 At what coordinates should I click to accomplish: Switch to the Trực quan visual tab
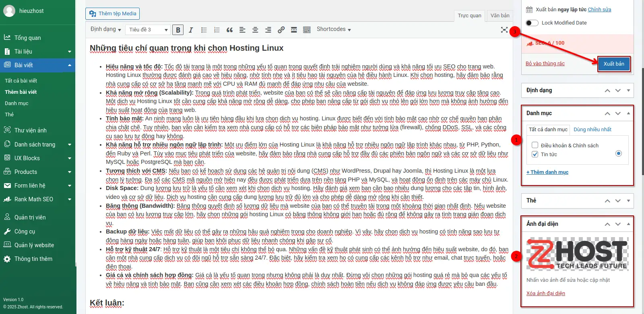(x=469, y=16)
